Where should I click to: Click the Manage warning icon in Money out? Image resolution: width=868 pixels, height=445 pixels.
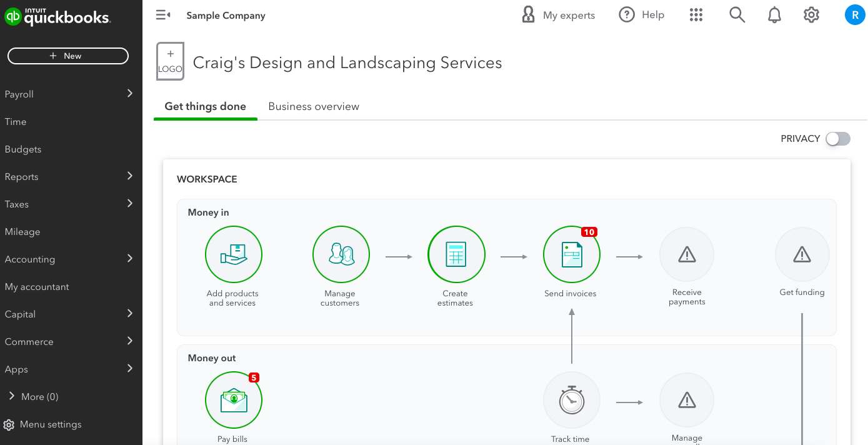[x=687, y=400]
